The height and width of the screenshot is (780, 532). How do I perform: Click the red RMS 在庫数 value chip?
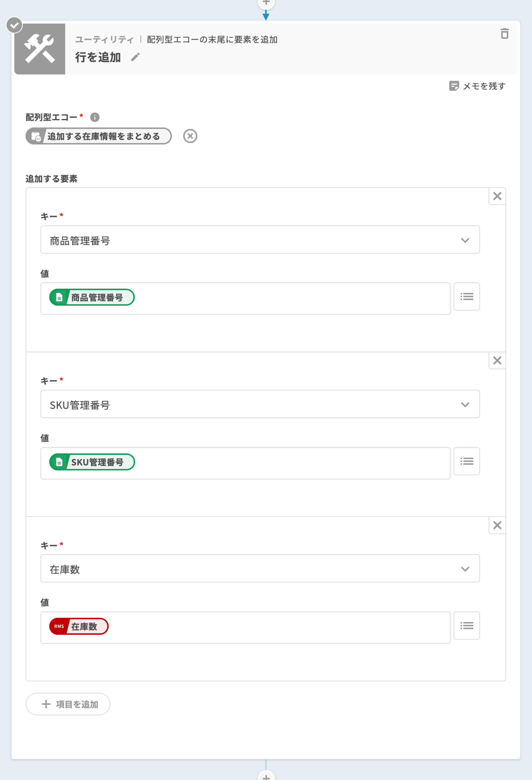pyautogui.click(x=79, y=626)
